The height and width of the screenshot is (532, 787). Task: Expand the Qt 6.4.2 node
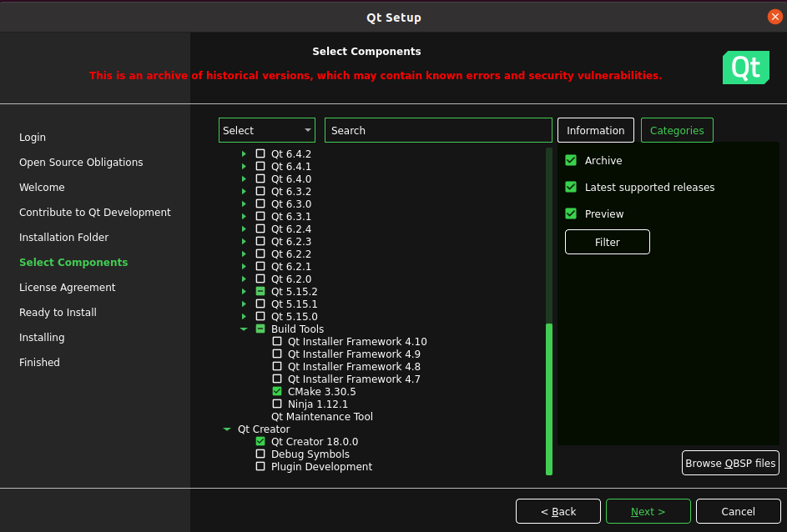(244, 154)
